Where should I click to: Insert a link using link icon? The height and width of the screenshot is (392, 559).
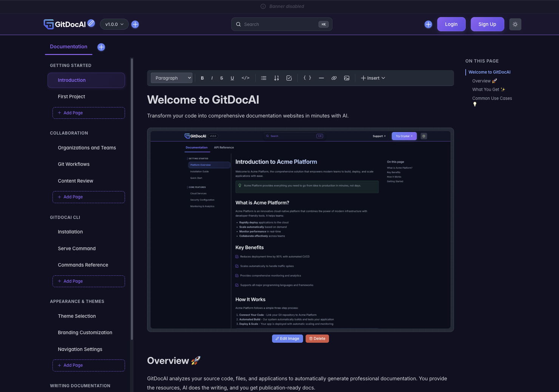pyautogui.click(x=334, y=78)
